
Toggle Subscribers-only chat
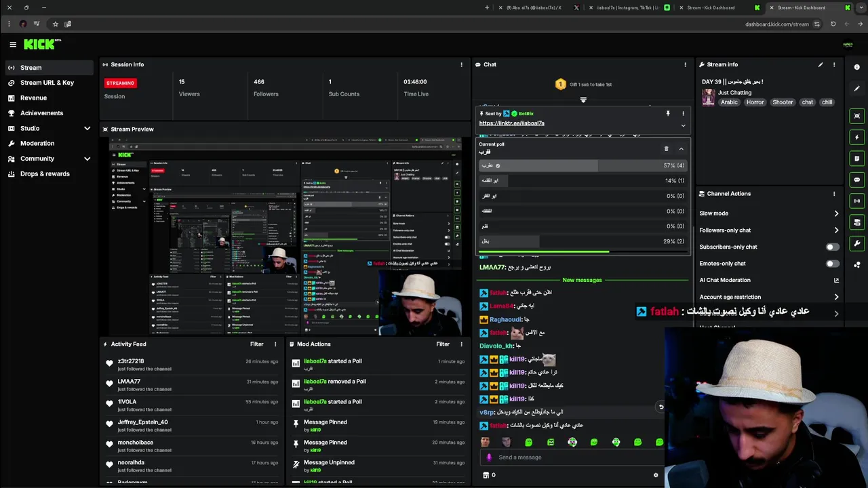(832, 247)
